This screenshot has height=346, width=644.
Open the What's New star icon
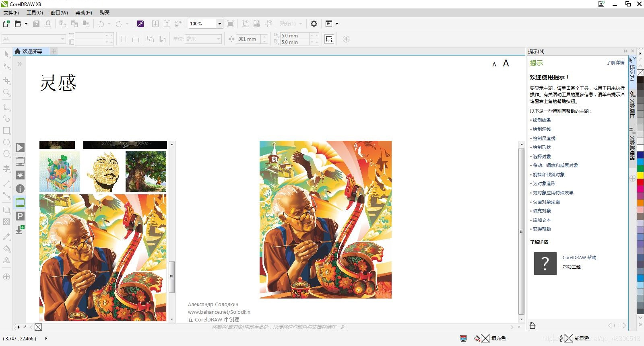pos(20,175)
